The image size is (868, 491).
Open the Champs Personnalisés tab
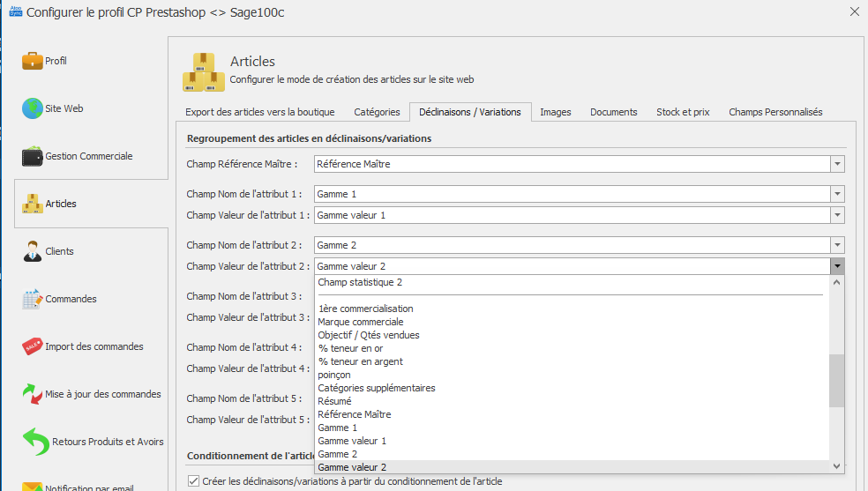775,112
